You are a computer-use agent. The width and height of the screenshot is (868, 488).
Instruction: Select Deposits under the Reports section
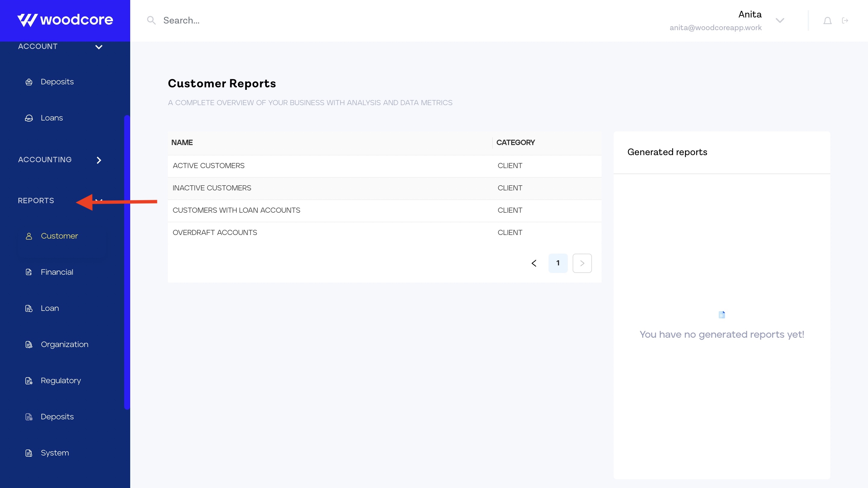pos(57,417)
